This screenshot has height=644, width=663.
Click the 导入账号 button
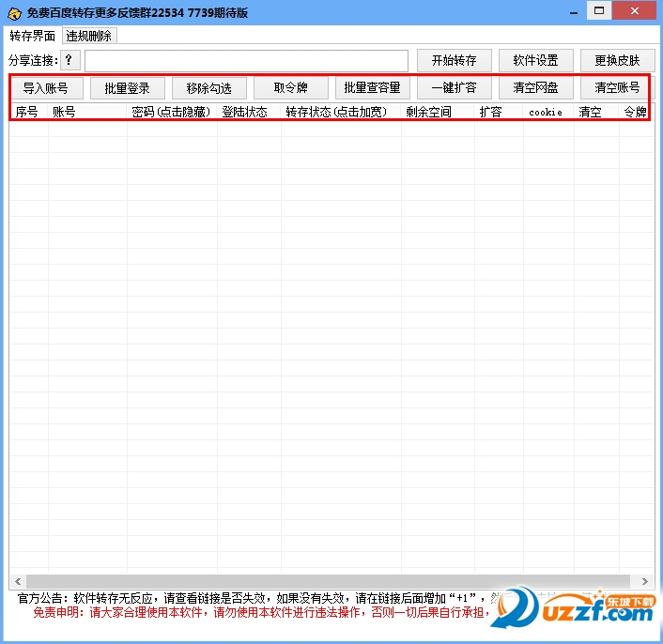pyautogui.click(x=46, y=88)
